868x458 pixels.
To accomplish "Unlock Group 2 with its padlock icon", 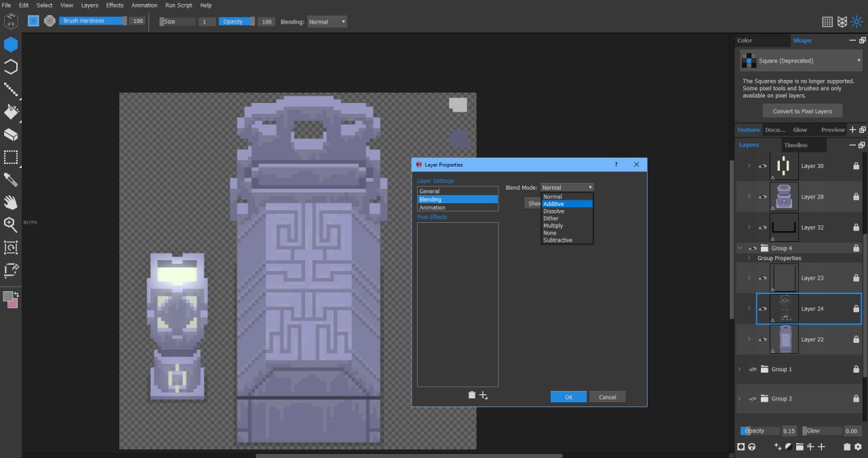I will pos(856,398).
